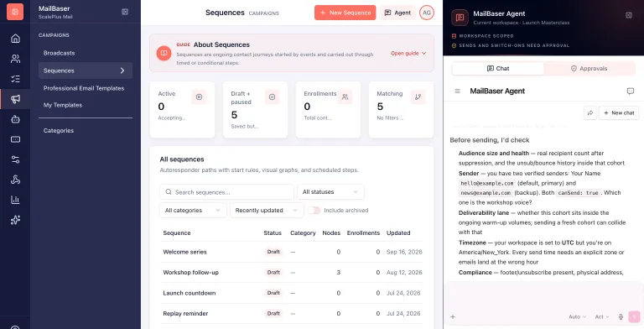Screen dimensions: 644x329
Task: Open Categories menu item
Action: (x=59, y=130)
